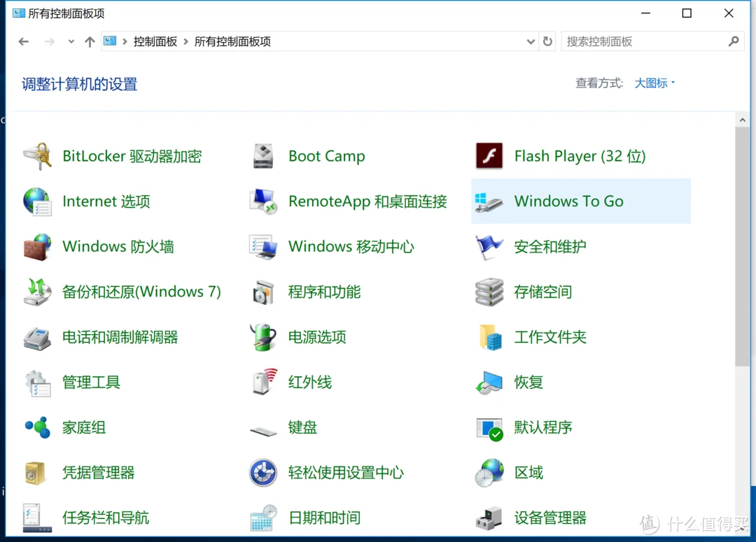
Task: Open the Boot Camp icon
Action: [263, 156]
